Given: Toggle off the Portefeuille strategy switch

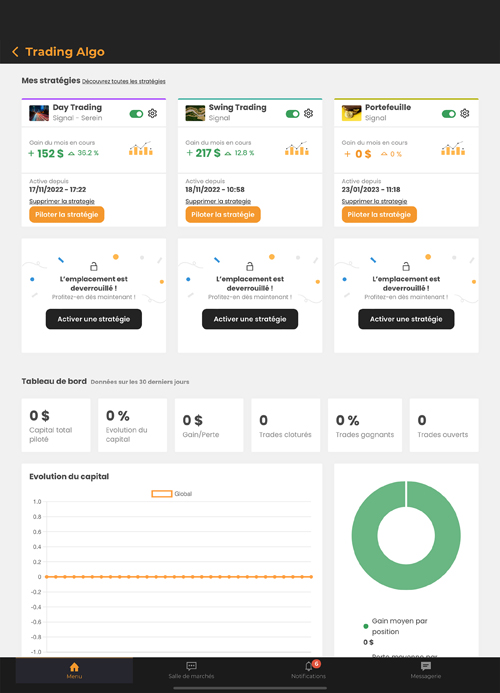Looking at the screenshot, I should [x=448, y=114].
